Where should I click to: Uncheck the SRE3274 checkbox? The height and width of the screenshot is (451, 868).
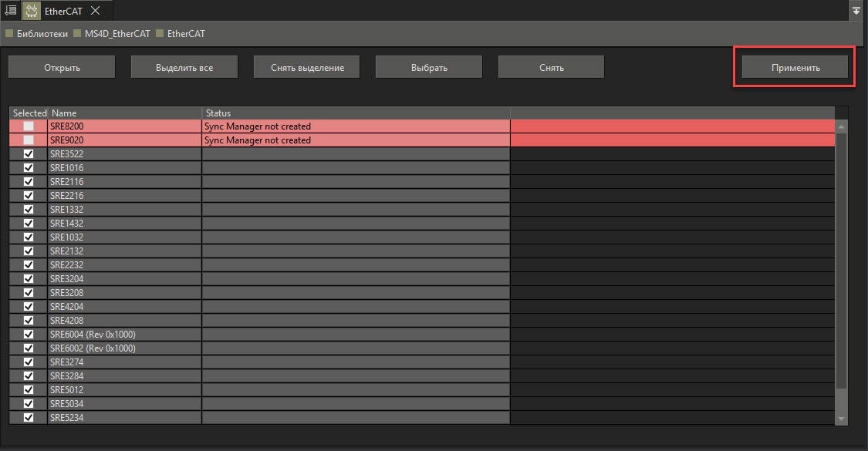click(29, 362)
